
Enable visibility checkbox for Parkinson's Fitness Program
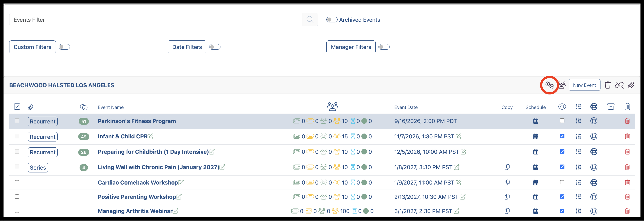click(x=562, y=121)
